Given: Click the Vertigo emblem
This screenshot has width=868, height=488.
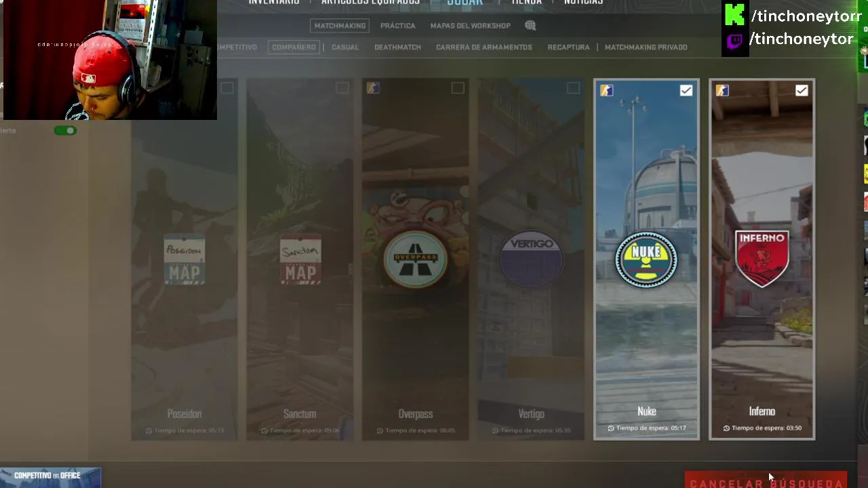Looking at the screenshot, I should click(x=531, y=260).
